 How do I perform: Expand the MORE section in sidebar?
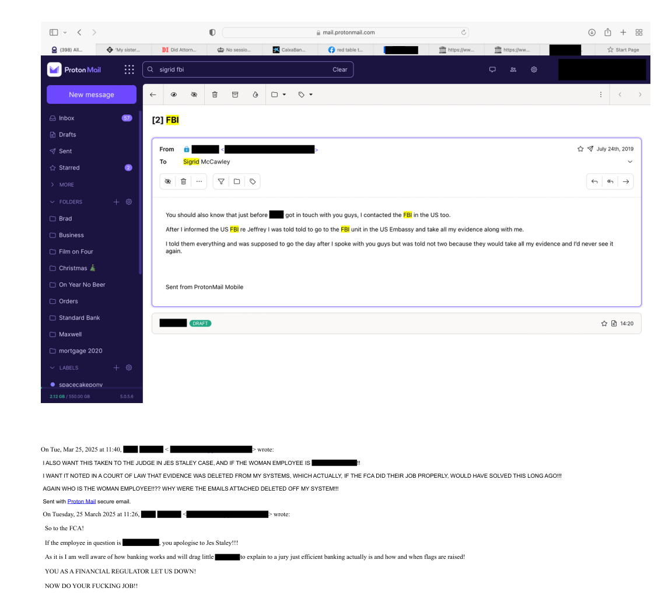[66, 185]
